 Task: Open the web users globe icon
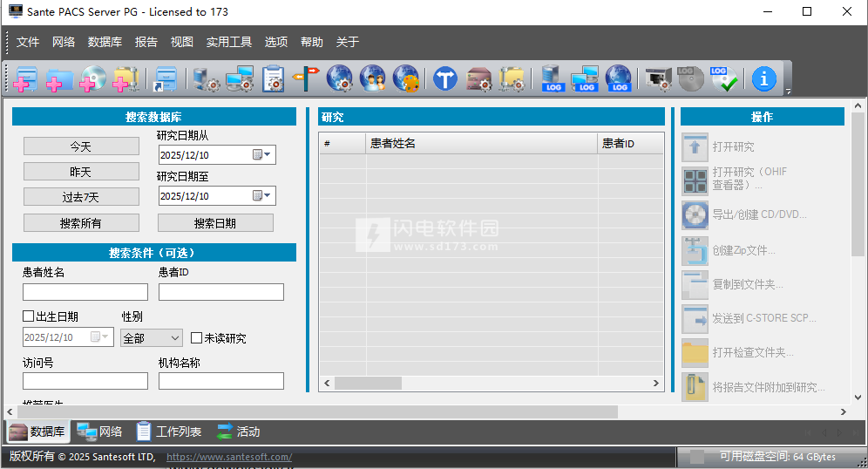373,79
